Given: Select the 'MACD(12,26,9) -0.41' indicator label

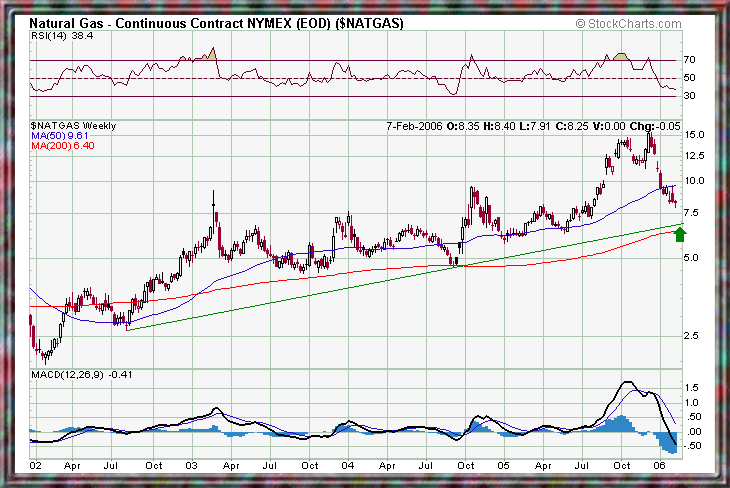Looking at the screenshot, I should point(81,374).
